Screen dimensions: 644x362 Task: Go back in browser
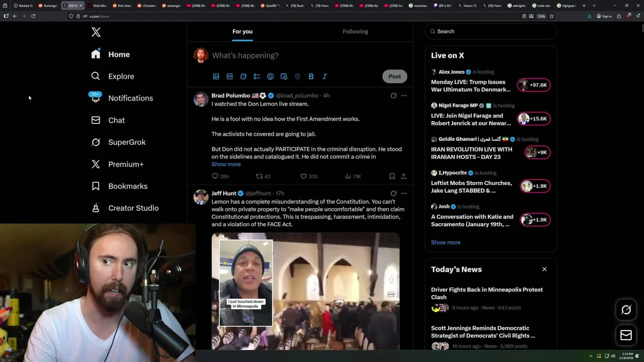click(15, 16)
